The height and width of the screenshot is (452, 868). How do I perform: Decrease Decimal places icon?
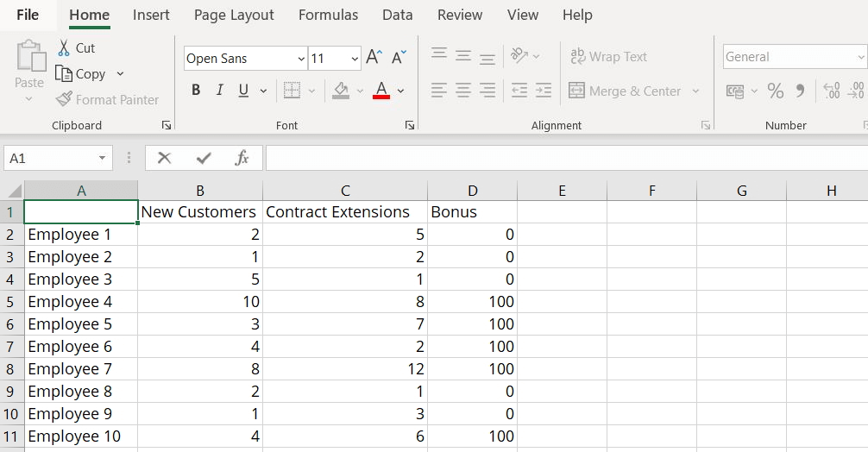856,91
